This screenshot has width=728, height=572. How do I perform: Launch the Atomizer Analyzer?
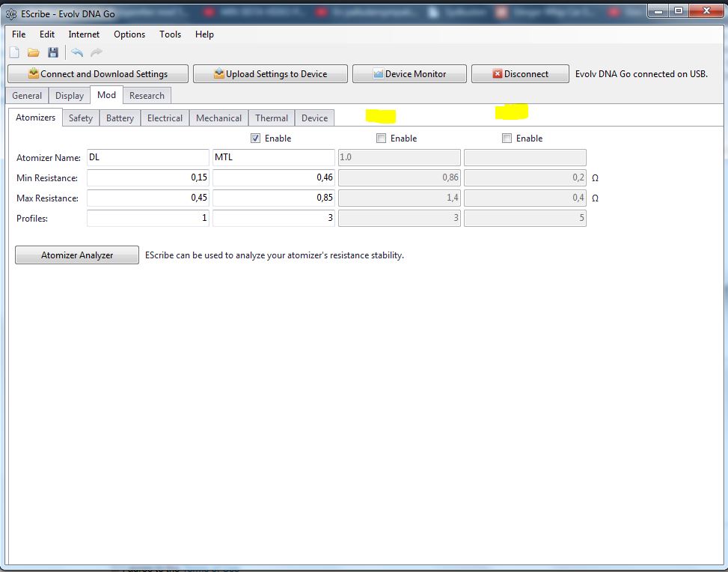pos(77,255)
